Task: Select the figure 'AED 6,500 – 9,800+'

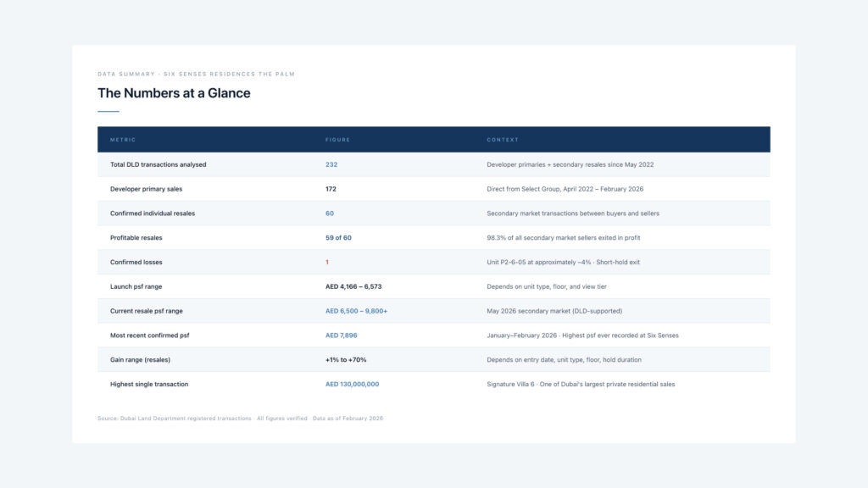Action: point(356,310)
